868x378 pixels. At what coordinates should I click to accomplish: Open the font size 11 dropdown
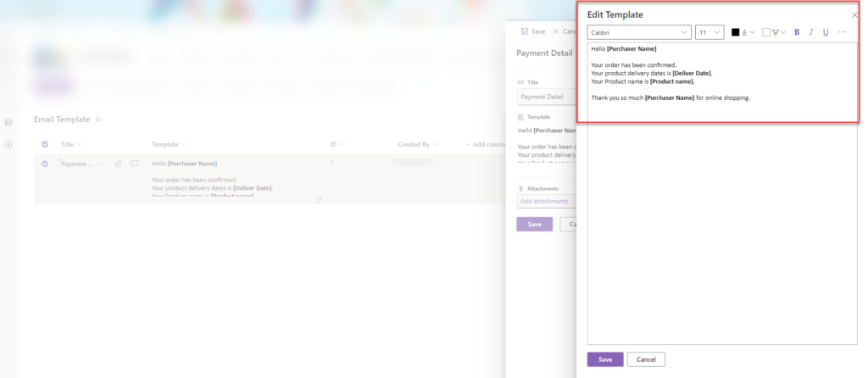pyautogui.click(x=709, y=32)
